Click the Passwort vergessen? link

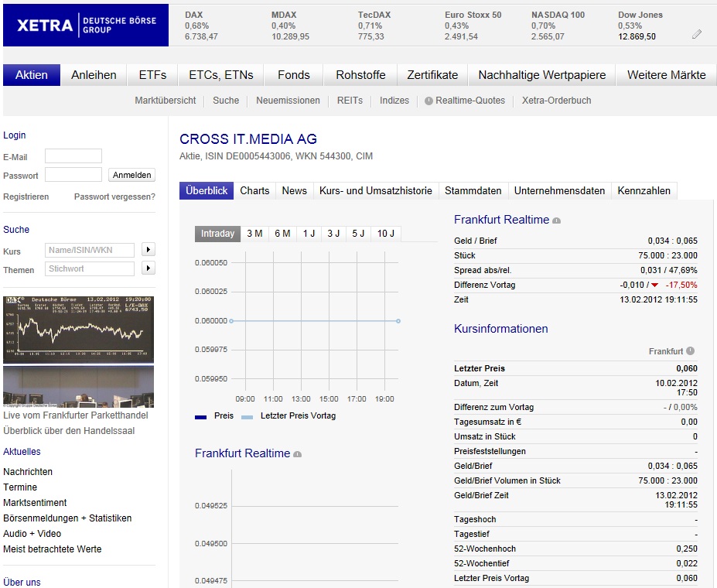click(114, 197)
